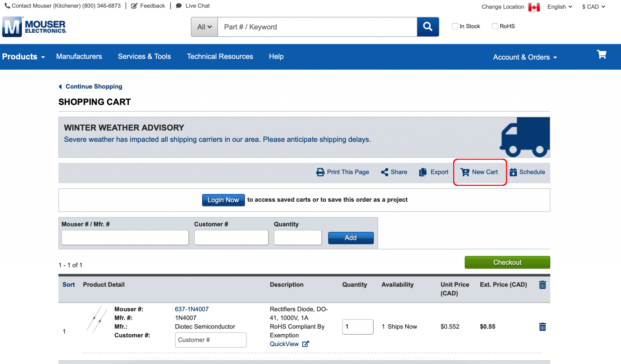Delete the 1N4007 row with trash icon

[542, 327]
